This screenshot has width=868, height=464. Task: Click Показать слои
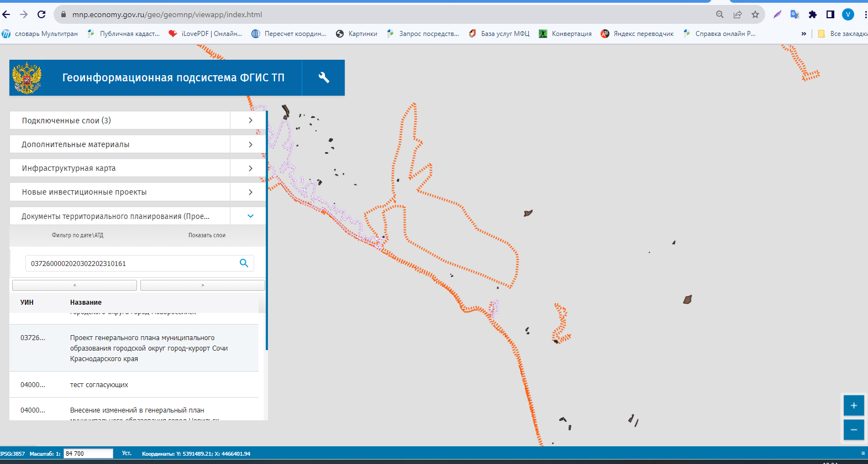pyautogui.click(x=207, y=236)
